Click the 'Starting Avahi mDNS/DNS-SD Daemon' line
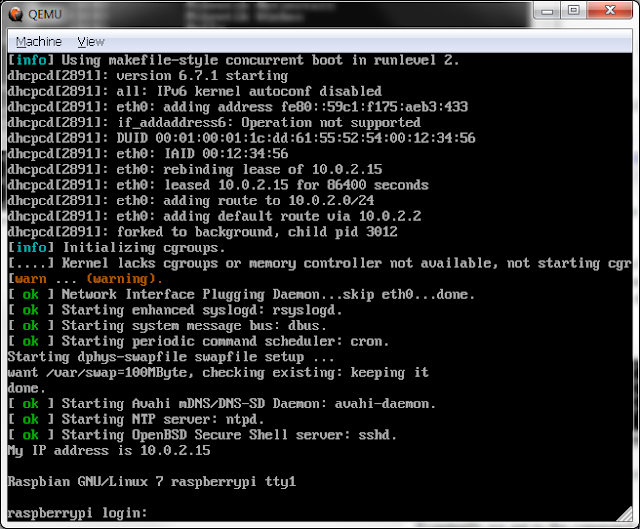The image size is (640, 529). coord(222,404)
